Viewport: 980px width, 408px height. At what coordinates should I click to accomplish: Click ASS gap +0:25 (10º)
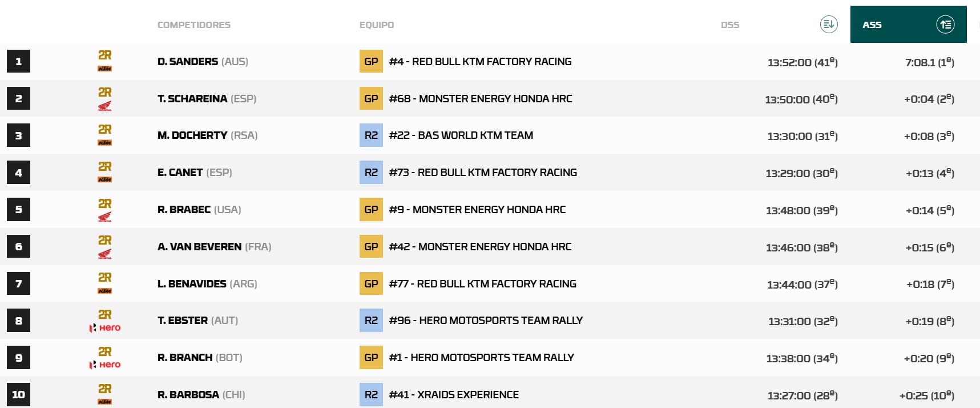tap(927, 395)
